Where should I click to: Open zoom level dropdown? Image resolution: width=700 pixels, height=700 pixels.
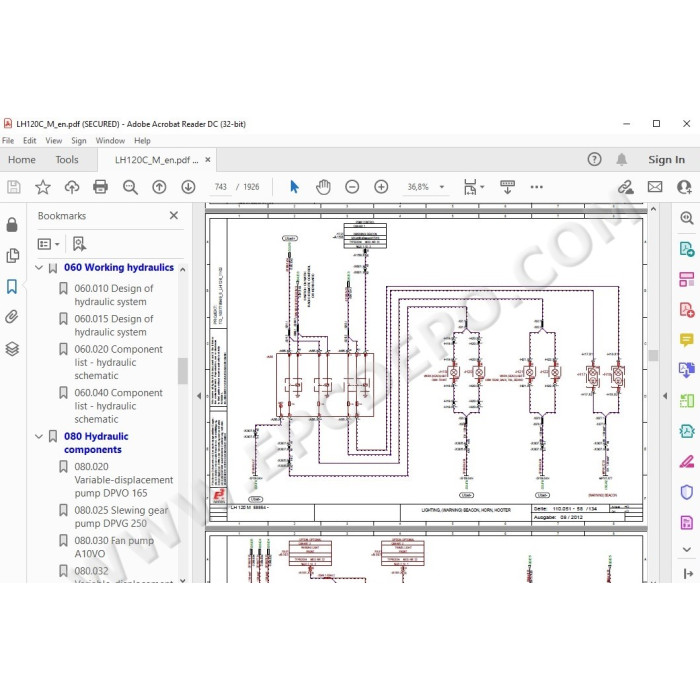[x=442, y=187]
